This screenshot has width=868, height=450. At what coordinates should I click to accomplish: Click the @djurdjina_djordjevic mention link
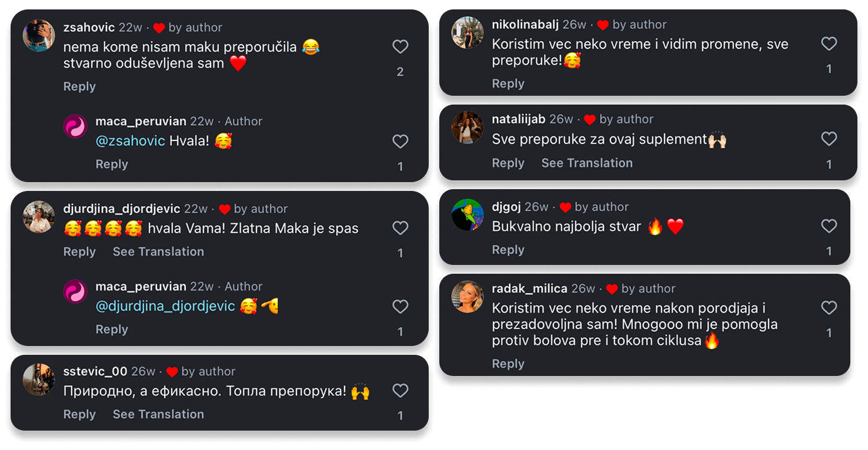click(x=165, y=306)
